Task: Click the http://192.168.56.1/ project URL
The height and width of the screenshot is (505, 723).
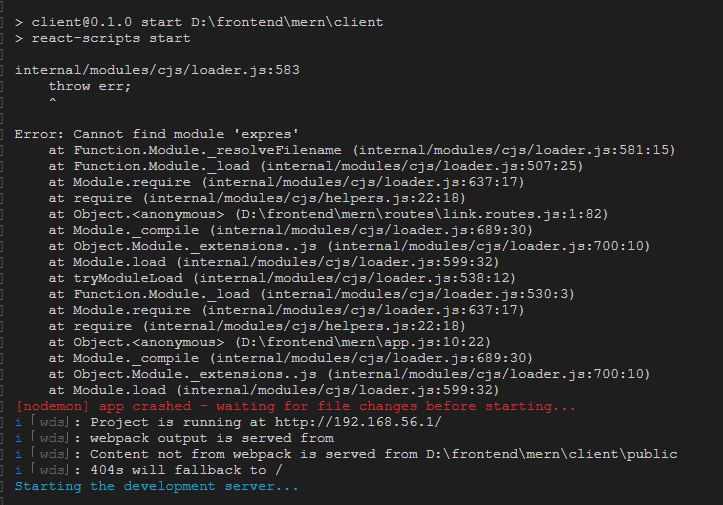Action: [x=358, y=422]
